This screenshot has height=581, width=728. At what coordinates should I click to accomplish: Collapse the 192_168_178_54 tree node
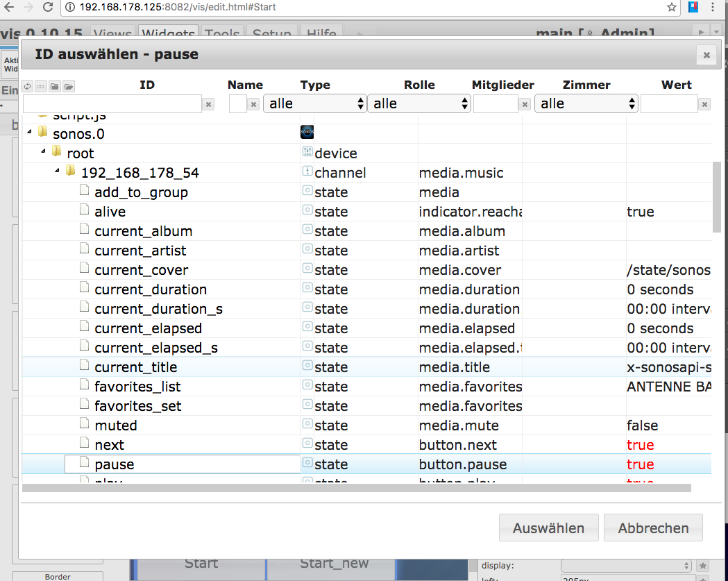pos(57,171)
